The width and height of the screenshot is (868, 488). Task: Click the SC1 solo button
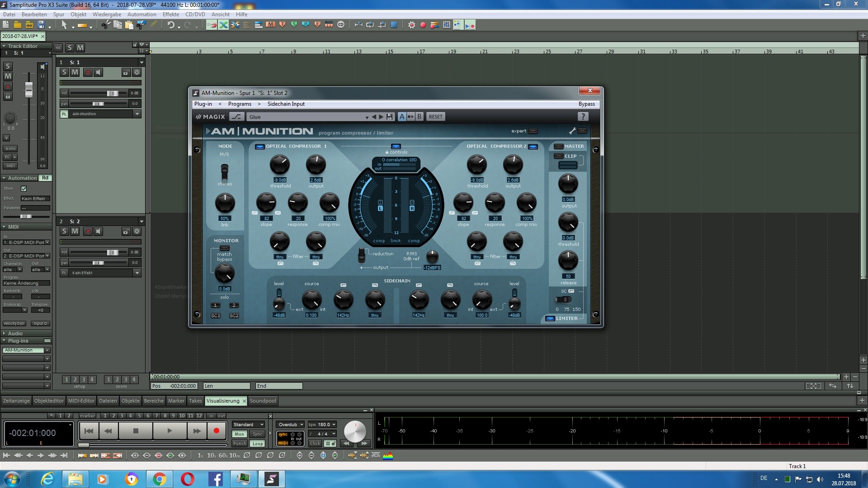coord(216,315)
